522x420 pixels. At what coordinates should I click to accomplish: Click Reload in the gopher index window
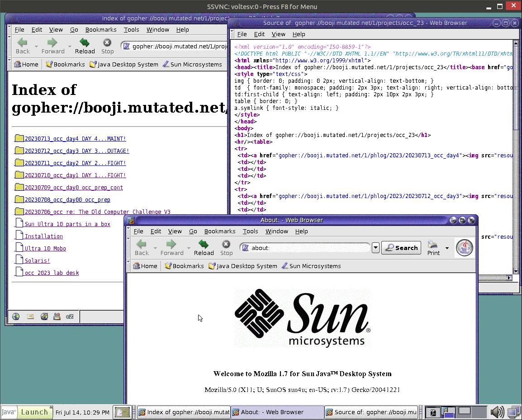click(85, 46)
